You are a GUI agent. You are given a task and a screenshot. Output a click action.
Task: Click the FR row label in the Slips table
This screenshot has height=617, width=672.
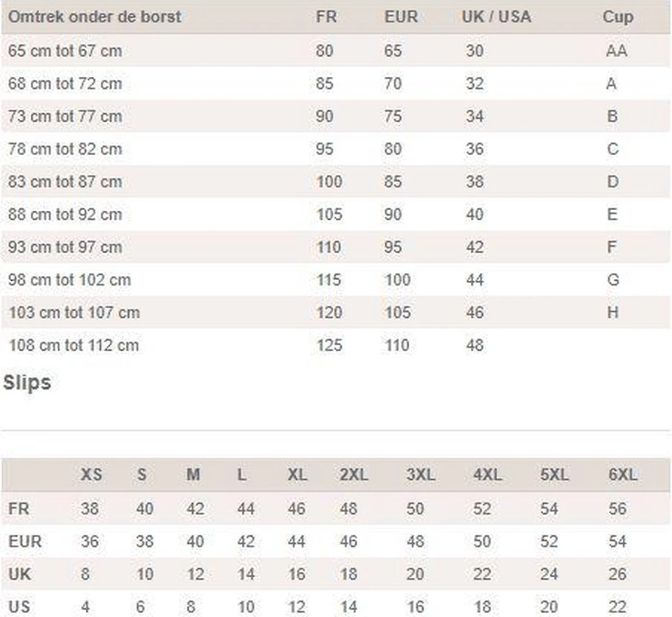point(18,509)
